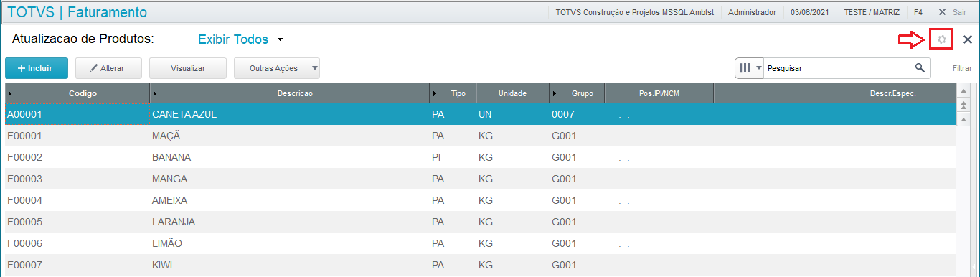Select the KIWI product row
Viewport: 980px width, 277px height.
pyautogui.click(x=481, y=265)
